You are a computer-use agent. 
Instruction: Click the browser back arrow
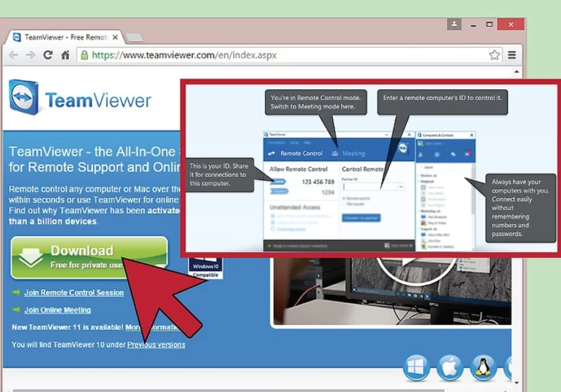tap(13, 55)
